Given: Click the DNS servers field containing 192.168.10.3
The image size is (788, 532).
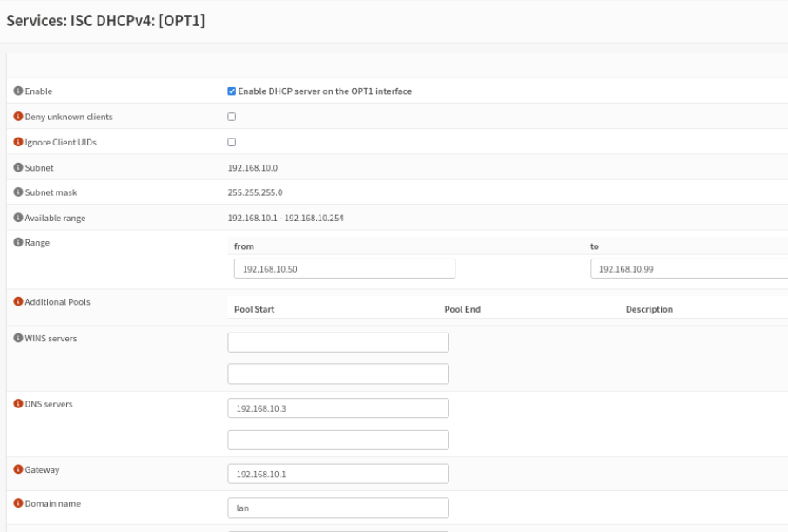Looking at the screenshot, I should (x=340, y=407).
